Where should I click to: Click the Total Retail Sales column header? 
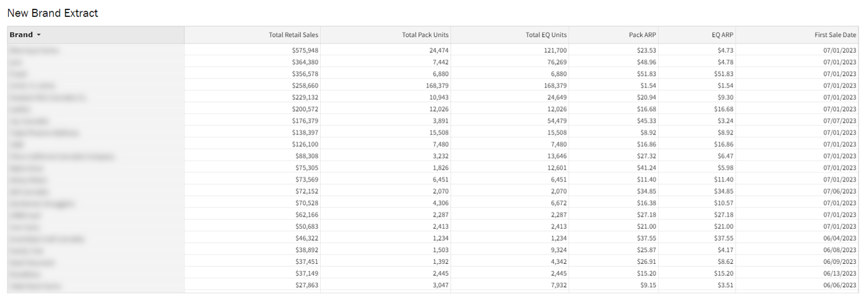tap(293, 35)
